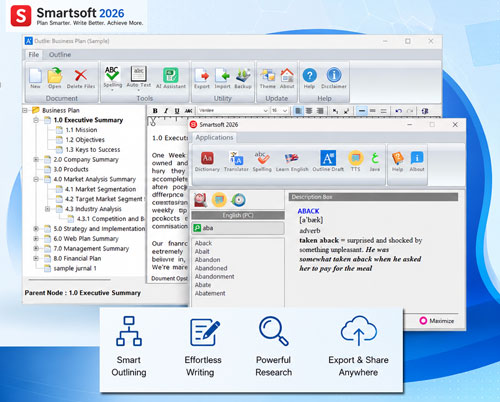This screenshot has width=500, height=402.
Task: Click the Undo arrow in editor toolbar
Action: pyautogui.click(x=398, y=111)
